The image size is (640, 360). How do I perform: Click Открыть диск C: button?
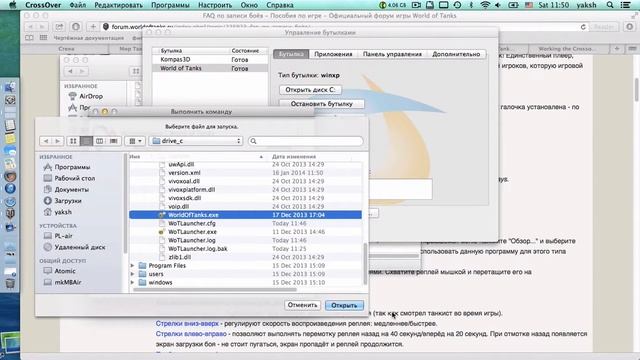310,89
